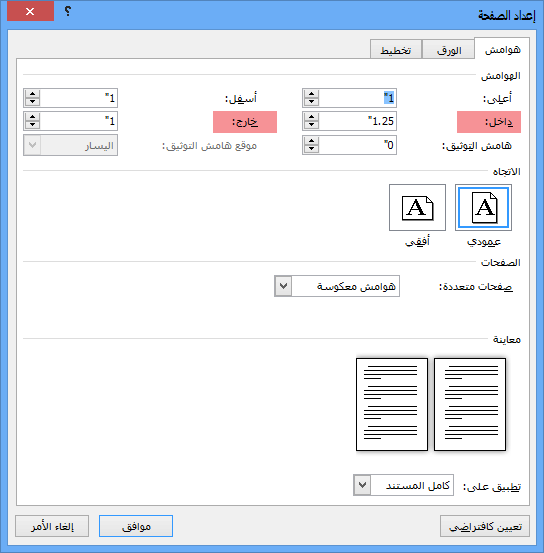Select the landscape (أفقي) orientation icon
544x553 pixels.
click(x=417, y=207)
